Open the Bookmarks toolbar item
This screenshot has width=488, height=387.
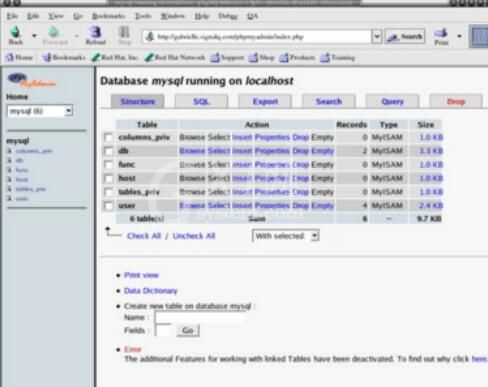pyautogui.click(x=64, y=58)
